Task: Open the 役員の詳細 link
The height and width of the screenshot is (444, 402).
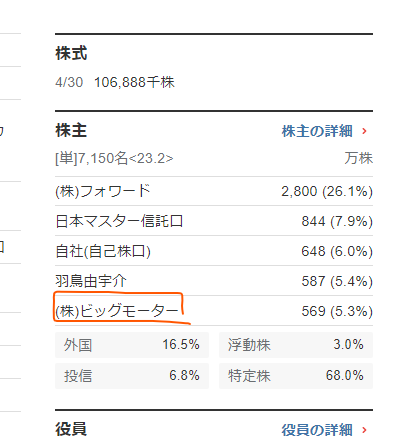Action: tap(317, 430)
